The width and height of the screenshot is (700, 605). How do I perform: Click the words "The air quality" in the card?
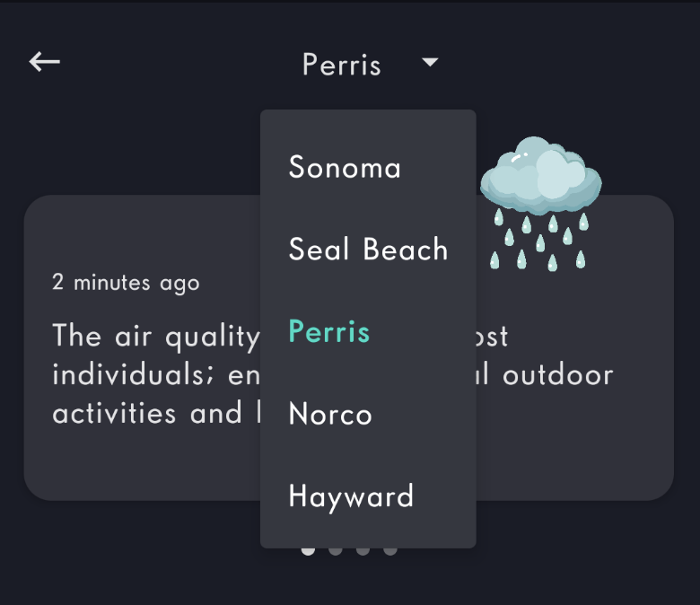pos(154,336)
